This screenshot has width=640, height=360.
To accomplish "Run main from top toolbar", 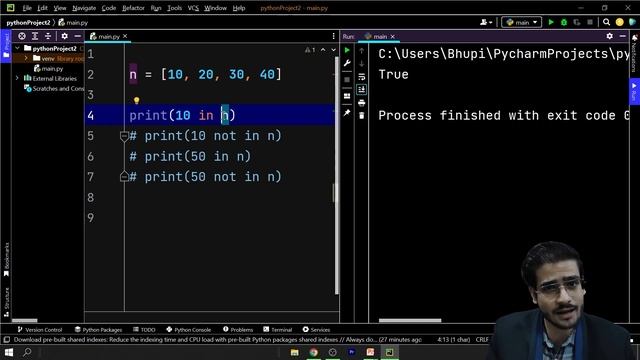I will point(551,22).
